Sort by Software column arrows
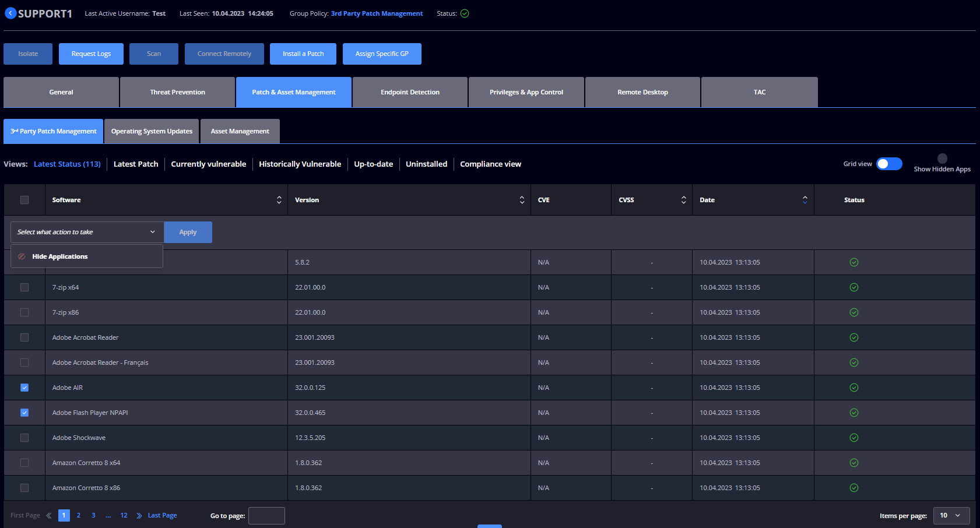This screenshot has height=528, width=980. (279, 200)
